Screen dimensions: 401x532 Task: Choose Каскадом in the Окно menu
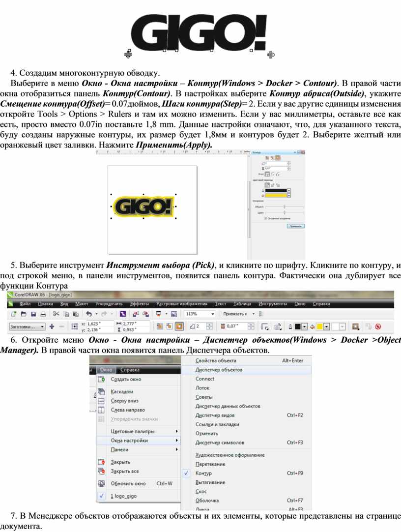coord(138,391)
